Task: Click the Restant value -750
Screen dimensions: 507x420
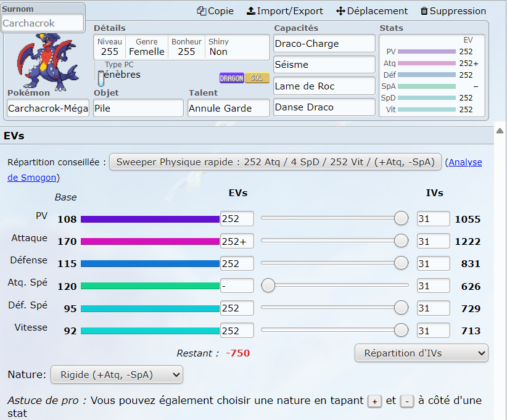Action: [x=238, y=353]
